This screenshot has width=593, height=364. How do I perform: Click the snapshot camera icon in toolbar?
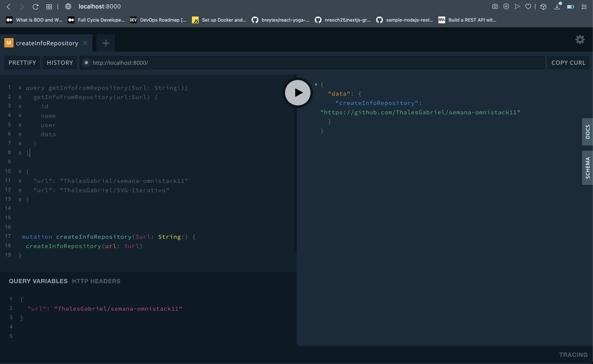495,7
